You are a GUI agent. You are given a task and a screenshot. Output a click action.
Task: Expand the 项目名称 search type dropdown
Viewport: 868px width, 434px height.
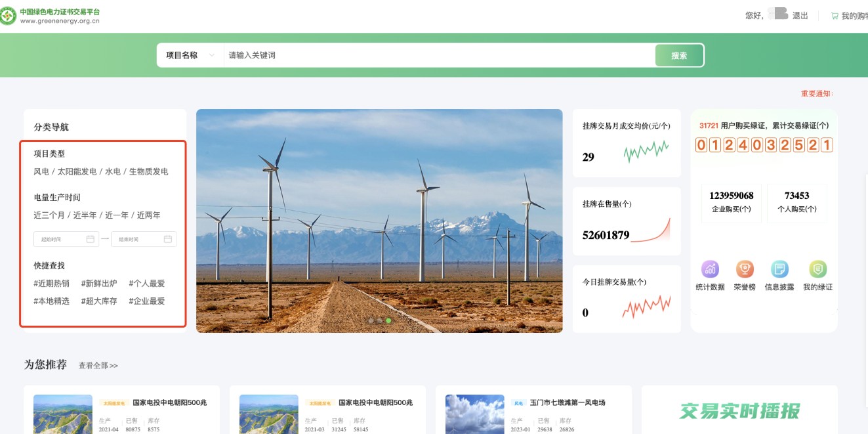190,55
